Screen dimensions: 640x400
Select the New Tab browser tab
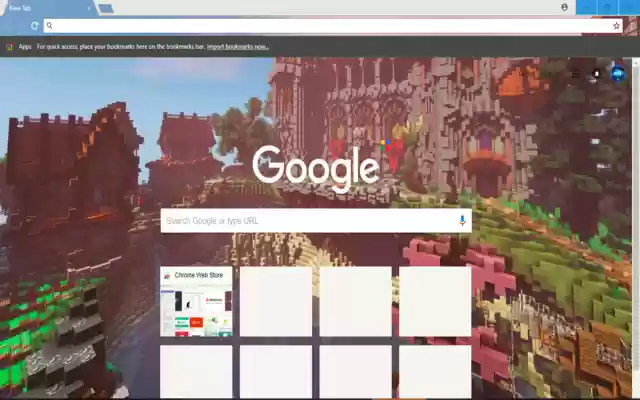(x=48, y=8)
